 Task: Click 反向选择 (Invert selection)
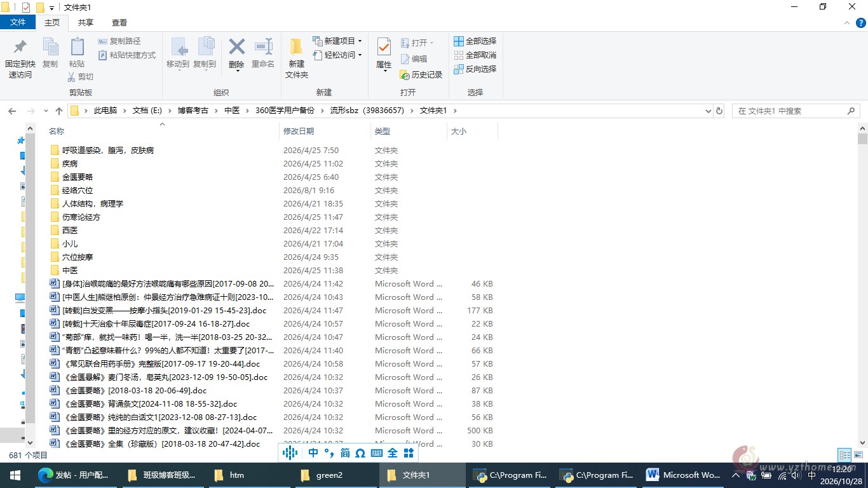[x=475, y=69]
